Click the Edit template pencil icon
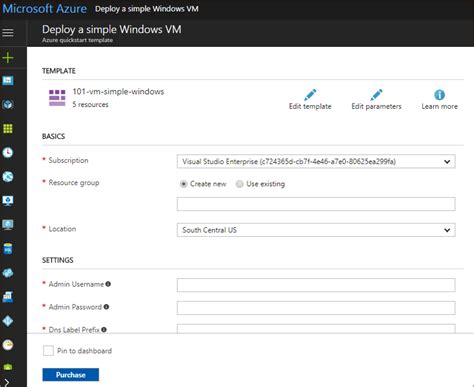Viewport: 474px width, 387px height. point(310,95)
